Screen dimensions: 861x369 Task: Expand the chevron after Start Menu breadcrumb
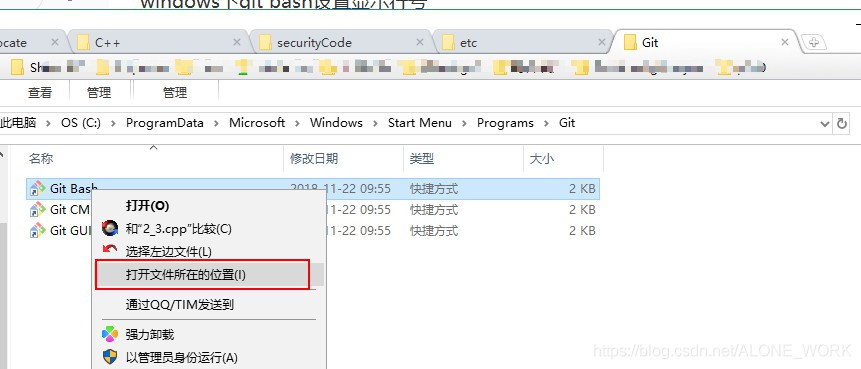tap(465, 124)
